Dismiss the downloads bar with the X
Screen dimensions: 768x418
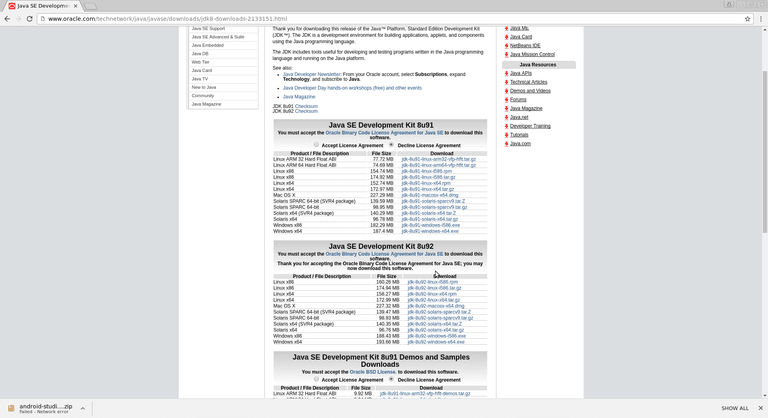click(760, 408)
